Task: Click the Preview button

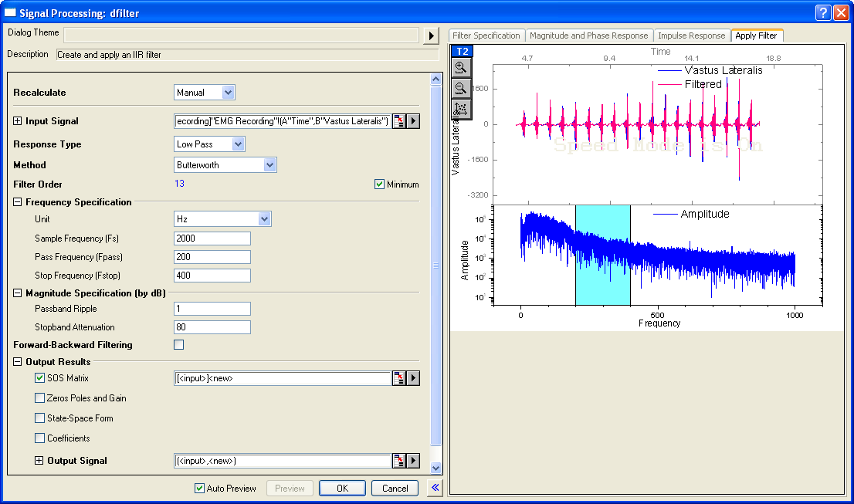Action: [x=290, y=489]
